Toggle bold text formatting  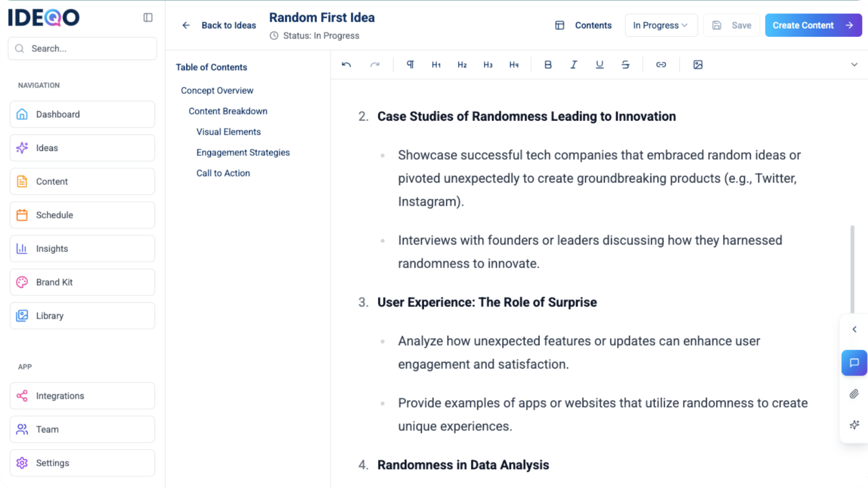pos(548,65)
